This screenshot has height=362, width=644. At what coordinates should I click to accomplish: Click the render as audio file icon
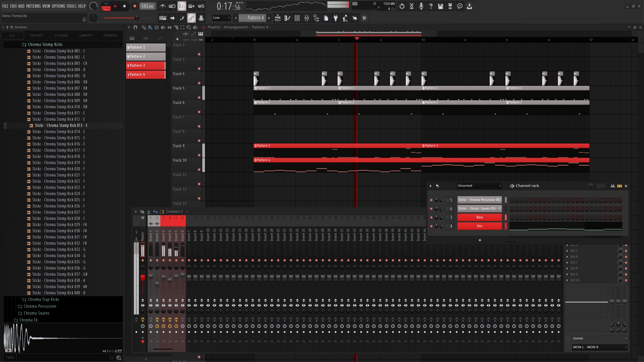click(450, 6)
